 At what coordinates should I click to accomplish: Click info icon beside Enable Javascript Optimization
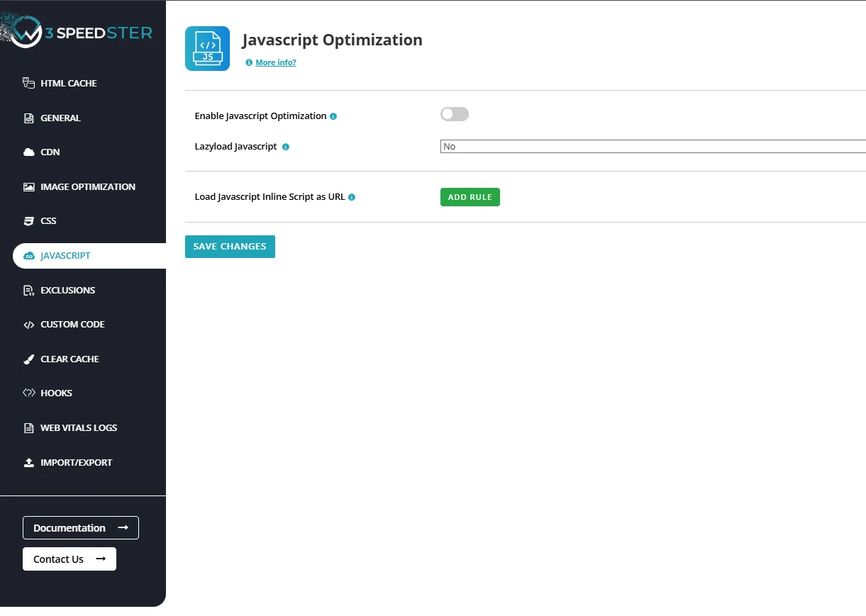coord(333,116)
